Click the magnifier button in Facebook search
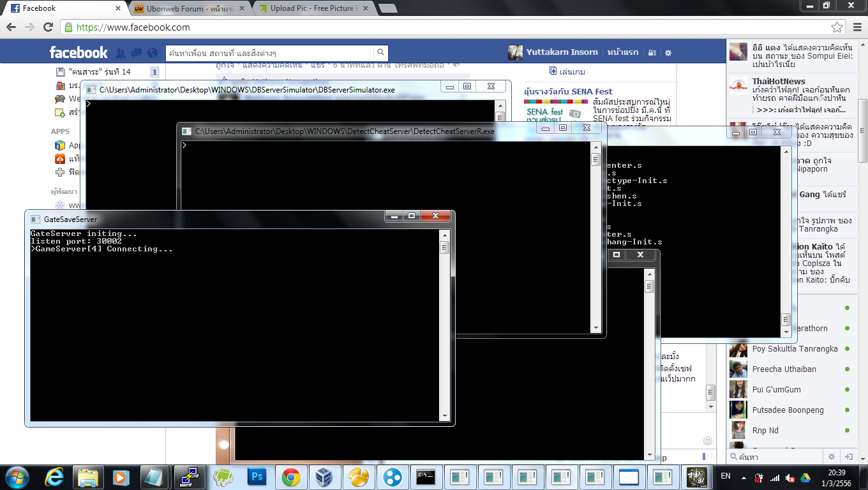The width and height of the screenshot is (868, 490). pos(380,53)
